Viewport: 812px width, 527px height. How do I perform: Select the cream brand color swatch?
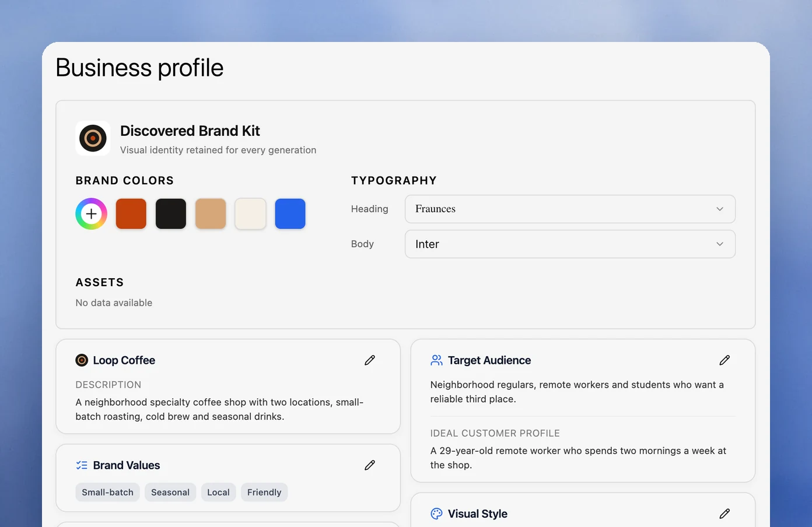250,213
